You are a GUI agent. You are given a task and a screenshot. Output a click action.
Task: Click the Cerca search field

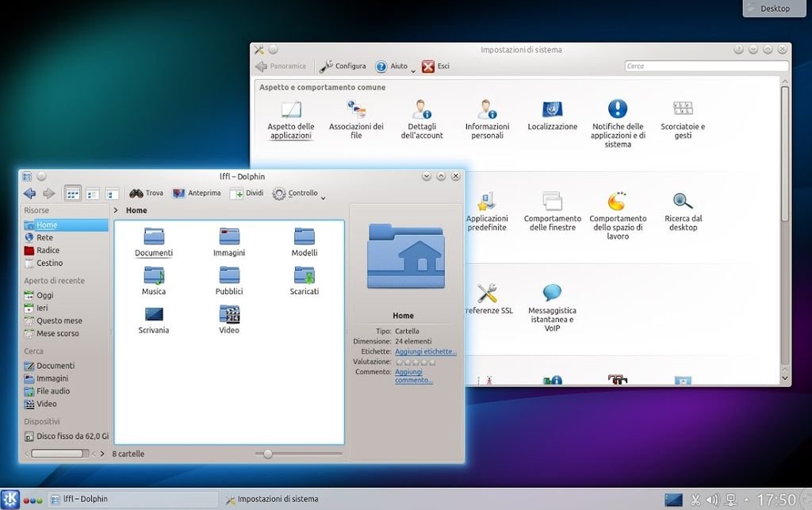click(x=705, y=67)
